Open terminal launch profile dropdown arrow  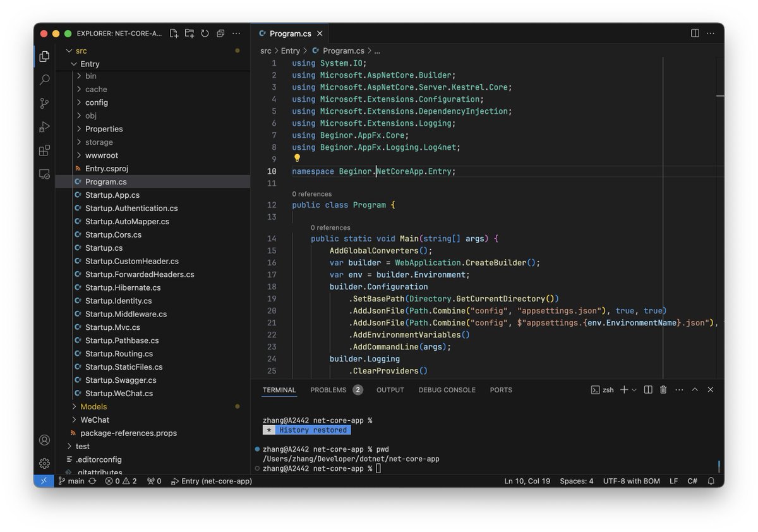[634, 390]
